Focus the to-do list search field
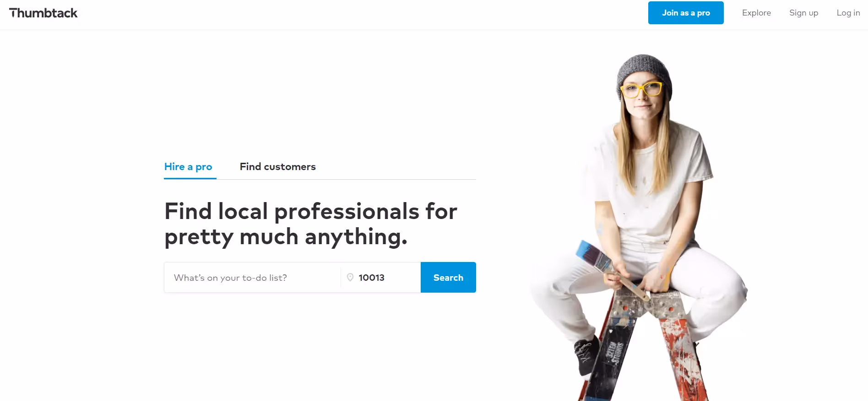 tap(252, 278)
